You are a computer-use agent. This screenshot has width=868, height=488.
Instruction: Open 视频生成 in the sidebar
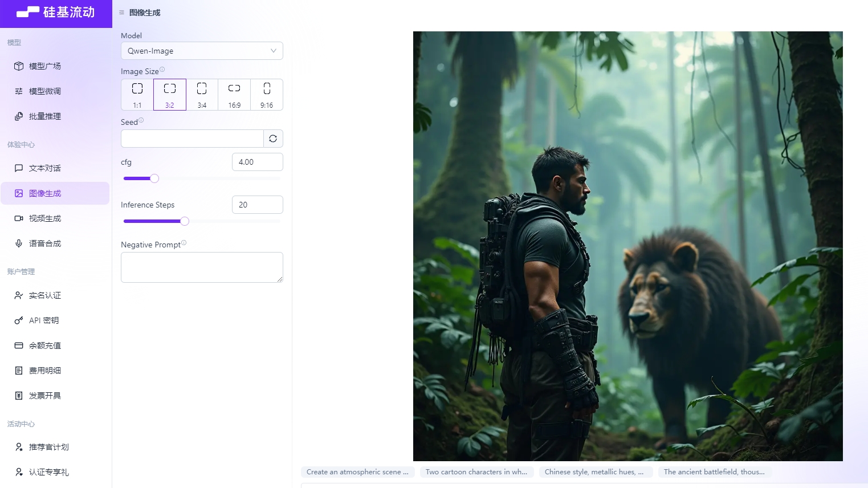pyautogui.click(x=45, y=218)
